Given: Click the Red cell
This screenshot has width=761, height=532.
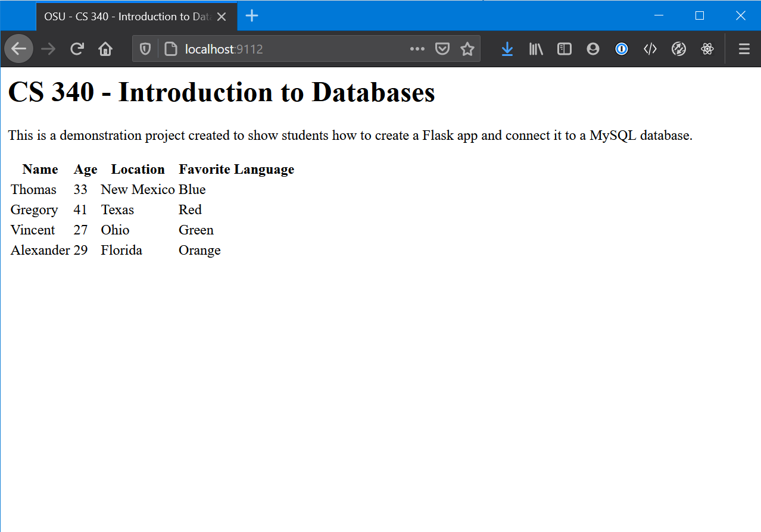Looking at the screenshot, I should (x=190, y=209).
